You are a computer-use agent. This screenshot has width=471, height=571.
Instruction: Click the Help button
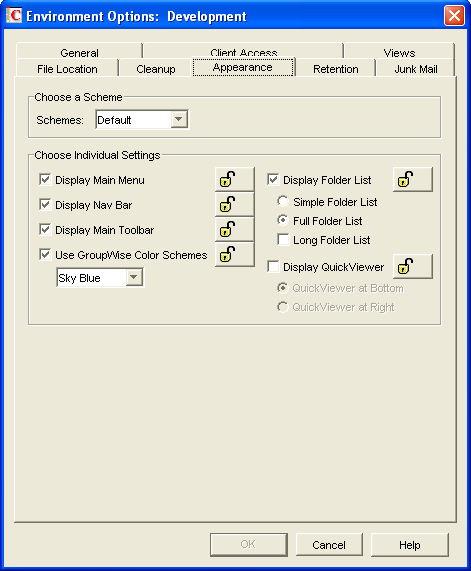[409, 545]
